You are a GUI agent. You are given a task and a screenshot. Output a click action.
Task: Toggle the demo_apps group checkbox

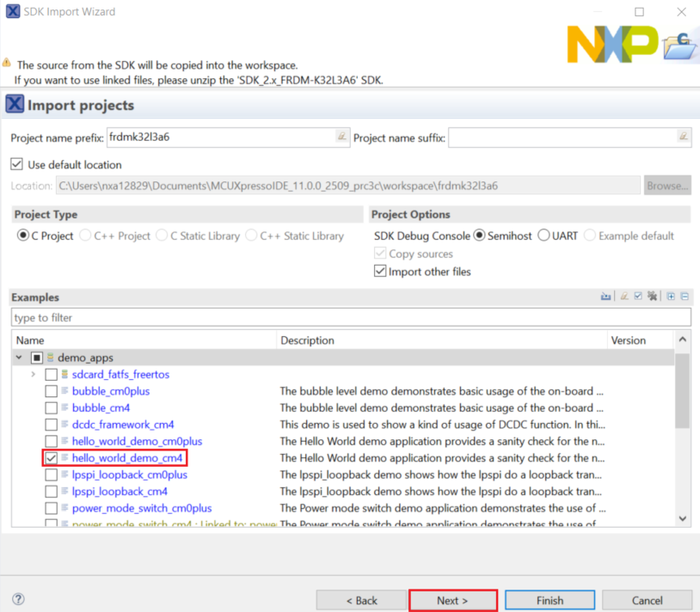point(37,358)
